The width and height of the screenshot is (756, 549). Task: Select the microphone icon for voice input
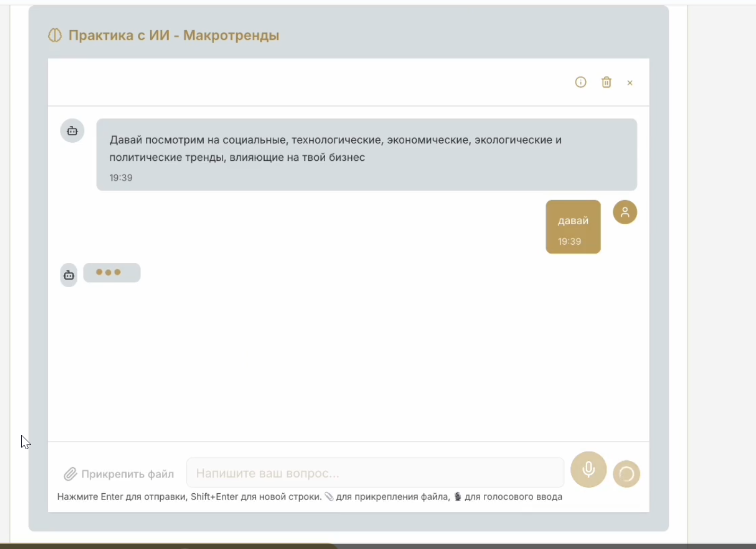click(588, 469)
